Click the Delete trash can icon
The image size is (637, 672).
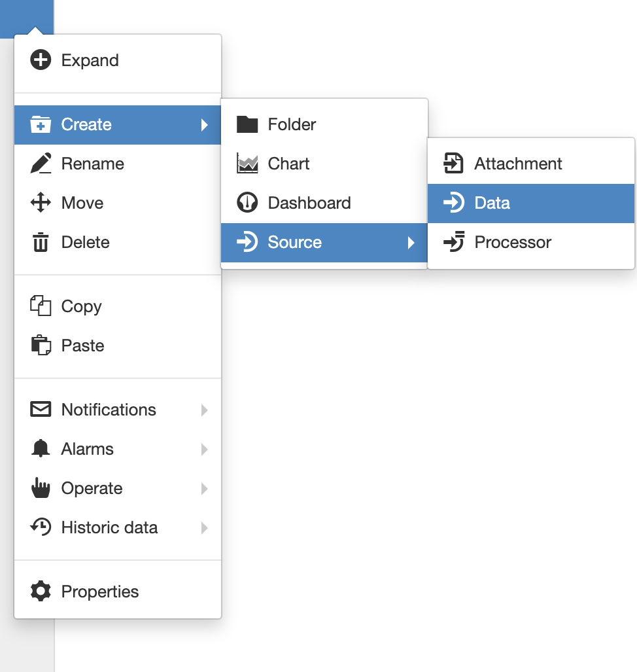coord(41,243)
